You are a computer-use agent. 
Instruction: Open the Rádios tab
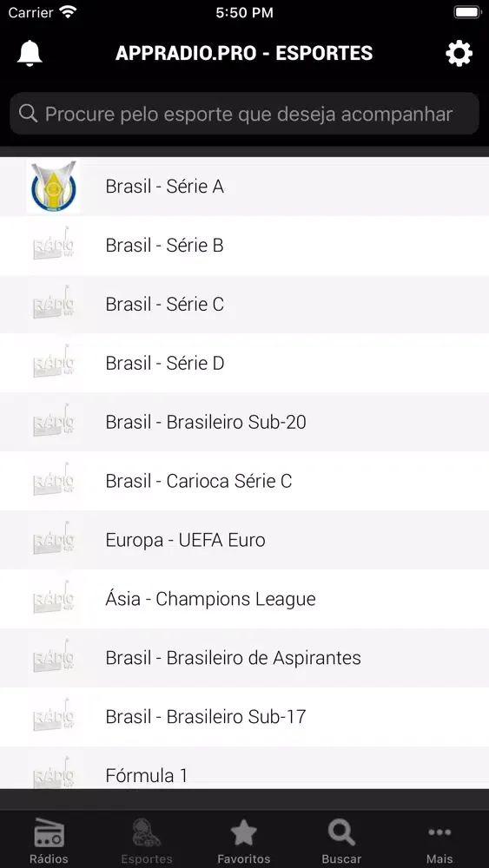[x=49, y=840]
